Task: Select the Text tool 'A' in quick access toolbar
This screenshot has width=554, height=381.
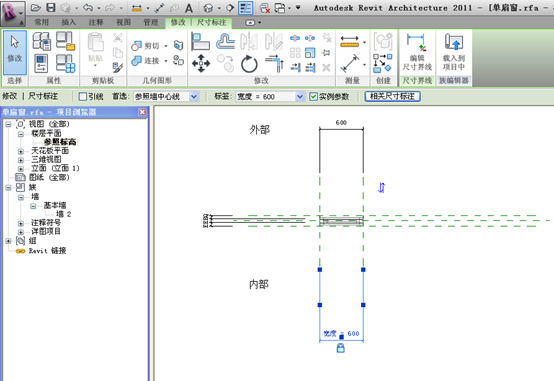Action: tap(189, 8)
